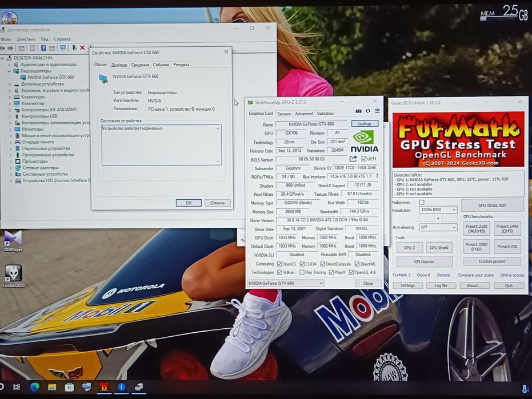Click the device status scrollbar down arrow
532x399 pixels.
pos(218,162)
